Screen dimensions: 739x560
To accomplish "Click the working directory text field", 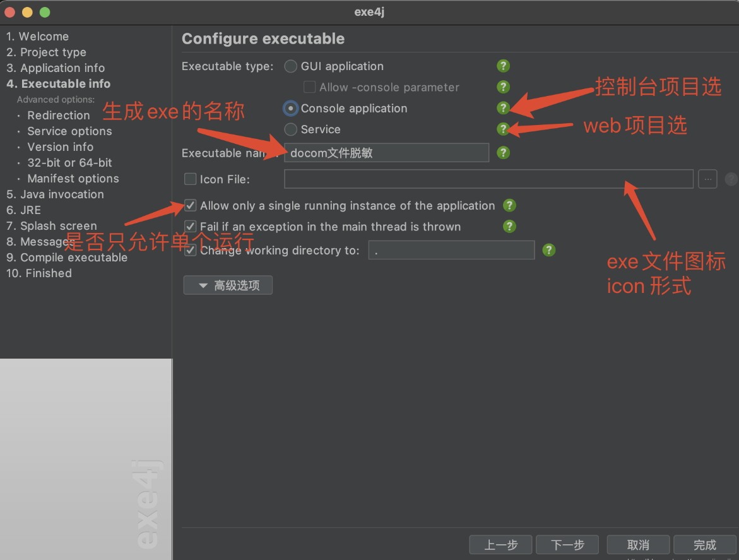I will pyautogui.click(x=451, y=250).
